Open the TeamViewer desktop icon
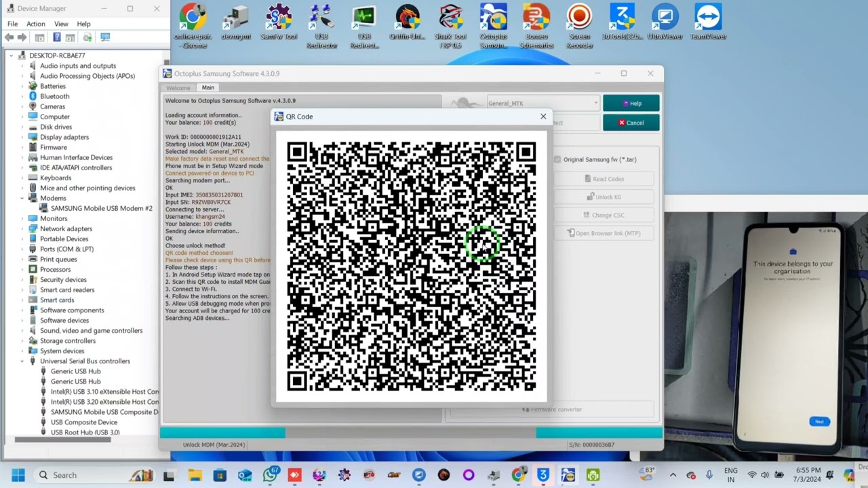868x488 pixels. 708,22
